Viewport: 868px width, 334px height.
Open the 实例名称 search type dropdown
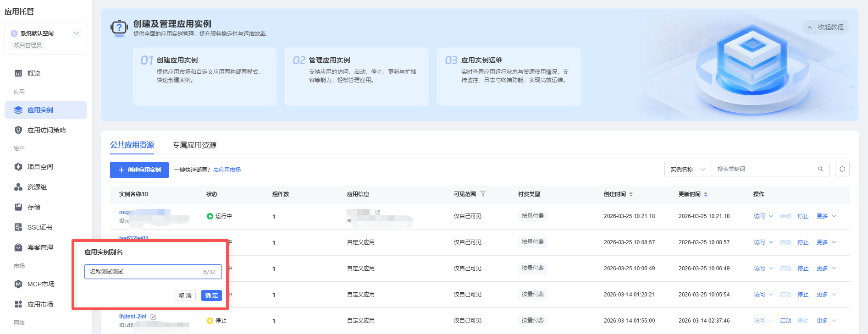(x=688, y=169)
